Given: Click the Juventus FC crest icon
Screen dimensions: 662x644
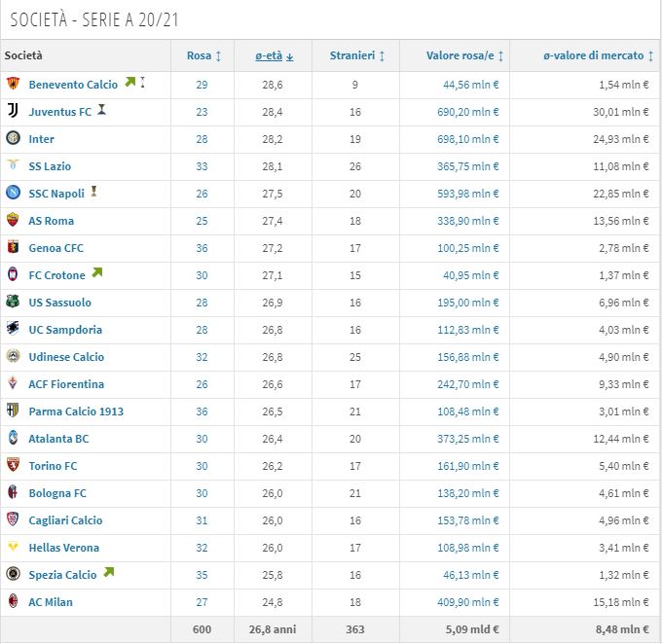Looking at the screenshot, I should click(13, 112).
